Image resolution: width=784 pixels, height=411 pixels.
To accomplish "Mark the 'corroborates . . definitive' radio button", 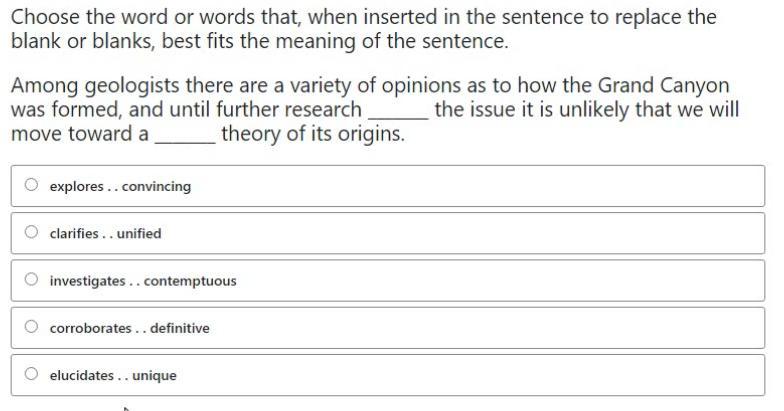I will click(31, 326).
